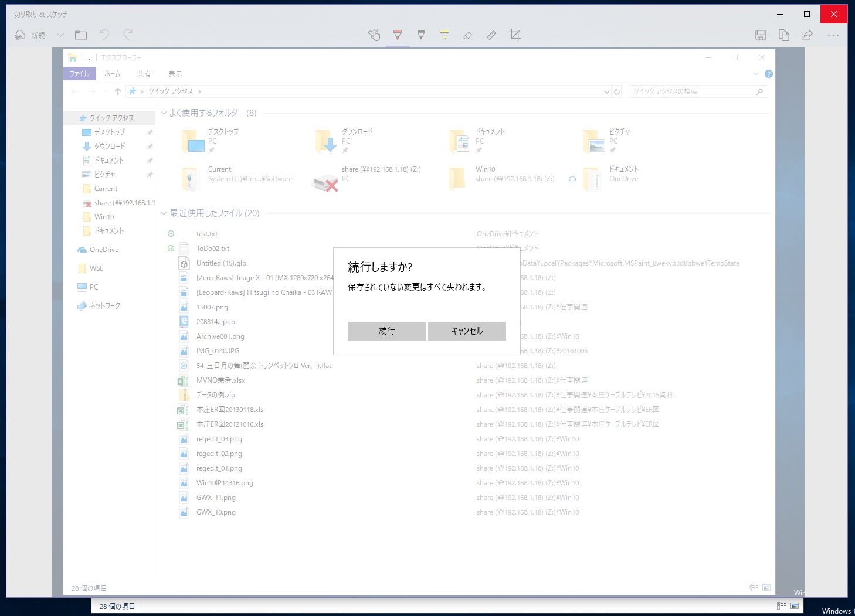
Task: Save the snip with the floppy disk icon
Action: click(x=761, y=35)
